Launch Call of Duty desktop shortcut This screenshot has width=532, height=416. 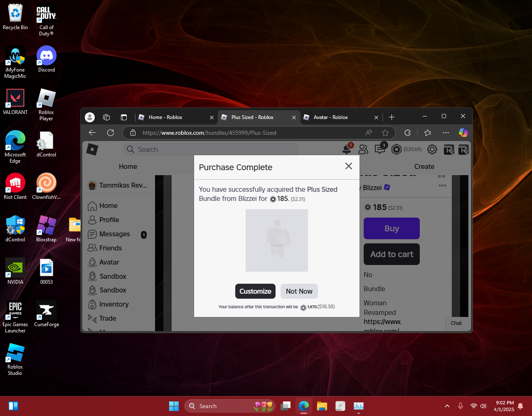point(46,20)
